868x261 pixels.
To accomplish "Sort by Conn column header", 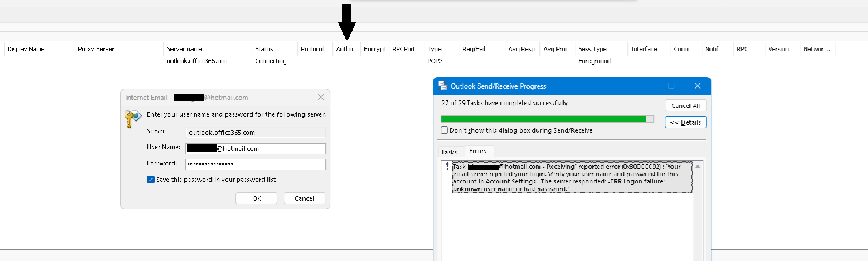I will 686,49.
